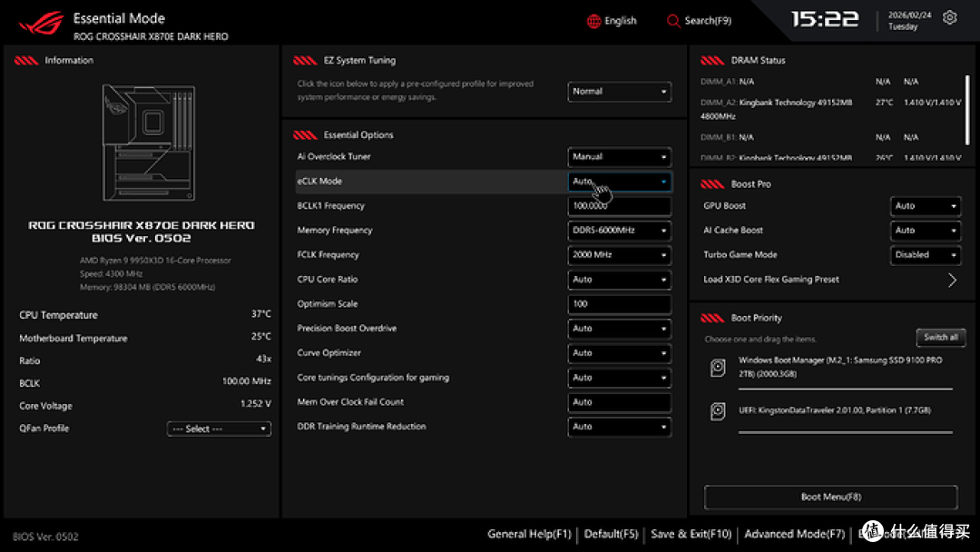Click the Load X3D Core Flex Gaming Preset label
The image size is (980, 552).
coord(771,280)
